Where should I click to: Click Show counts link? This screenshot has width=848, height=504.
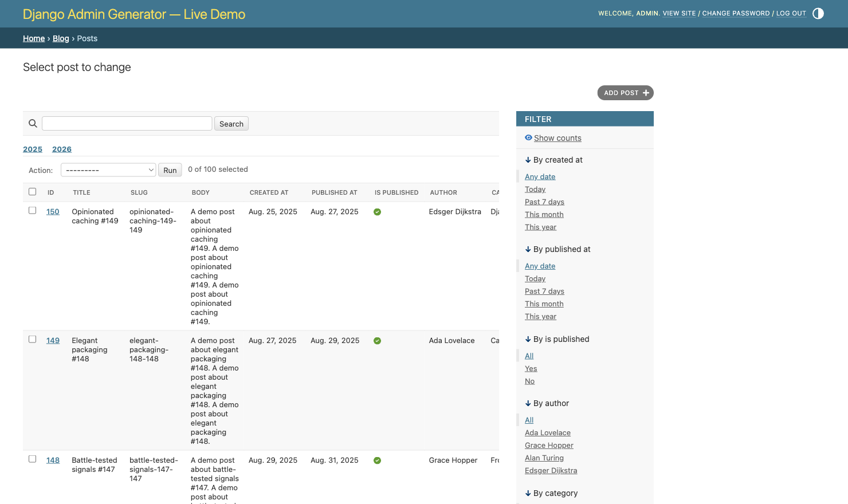coord(558,138)
